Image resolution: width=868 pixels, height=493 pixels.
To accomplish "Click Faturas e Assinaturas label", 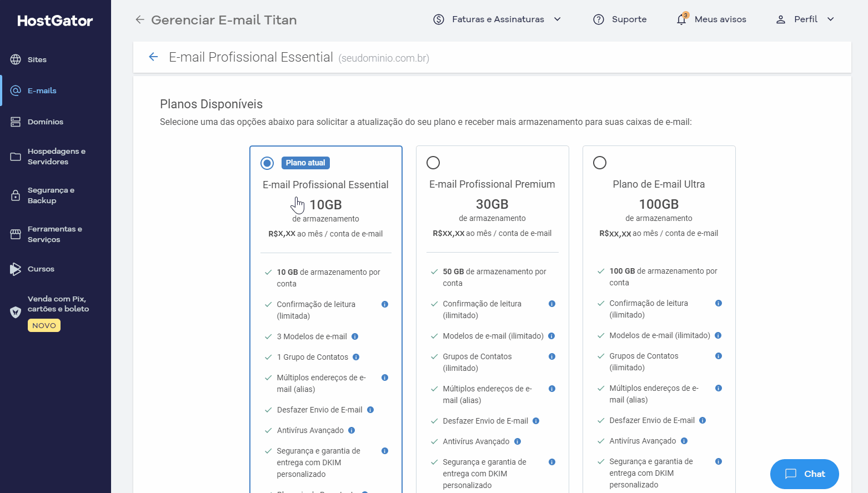I will click(498, 19).
